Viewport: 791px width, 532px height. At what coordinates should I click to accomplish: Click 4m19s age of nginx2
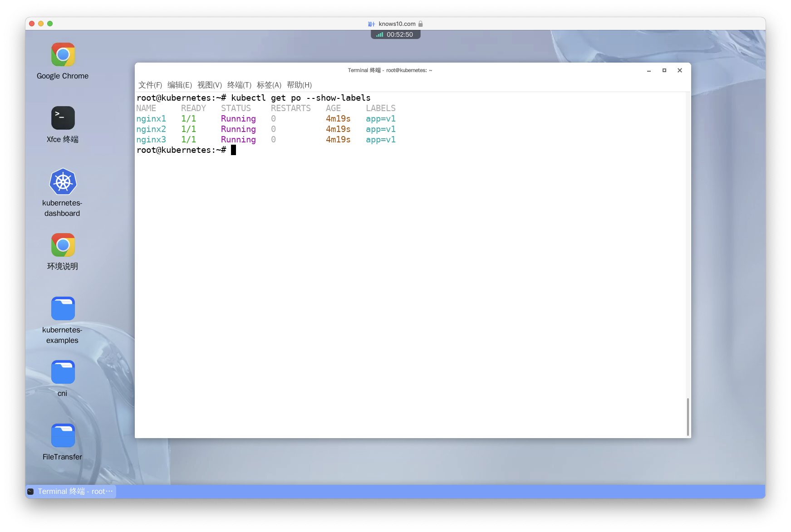tap(338, 129)
